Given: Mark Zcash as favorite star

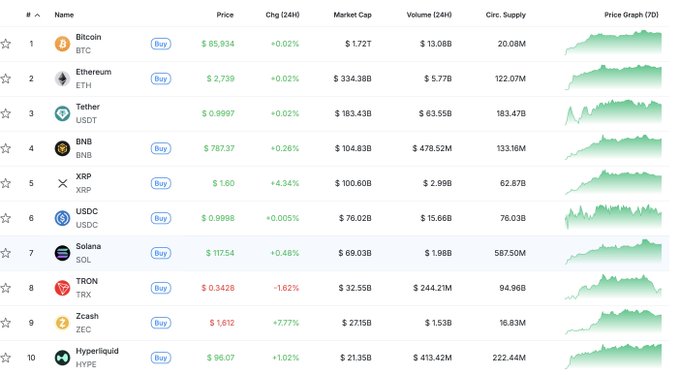Looking at the screenshot, I should (x=6, y=323).
